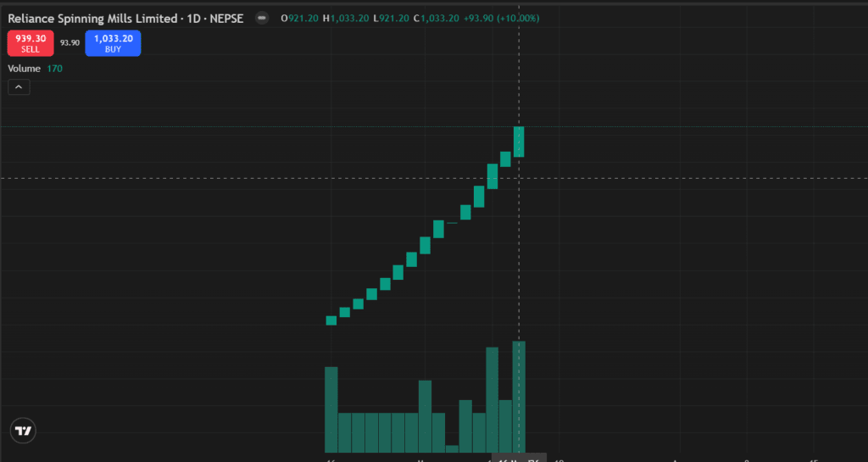This screenshot has height=462, width=868.
Task: Select the 1D interval in the chart title
Action: pos(193,18)
